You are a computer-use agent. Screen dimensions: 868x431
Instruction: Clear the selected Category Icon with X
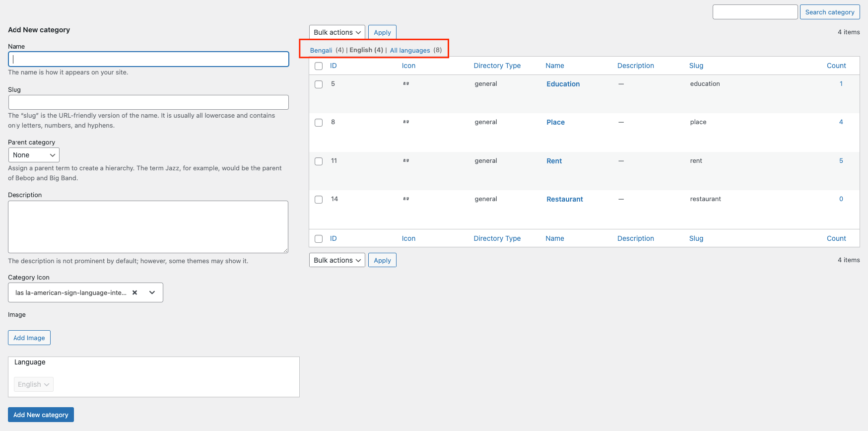pyautogui.click(x=134, y=292)
